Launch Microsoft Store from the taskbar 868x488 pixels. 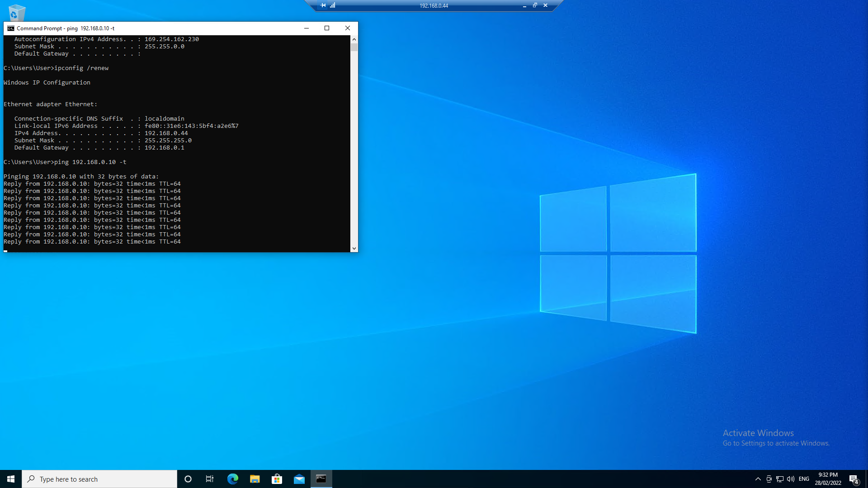277,479
